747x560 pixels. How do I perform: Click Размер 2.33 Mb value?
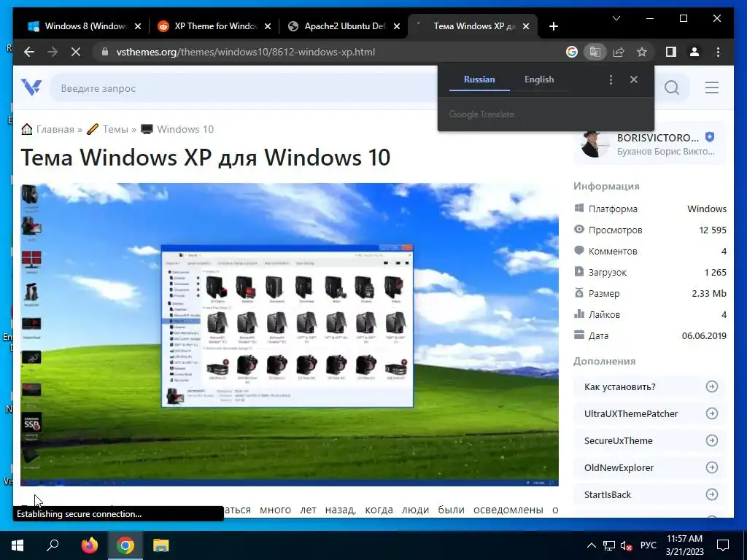click(x=709, y=293)
